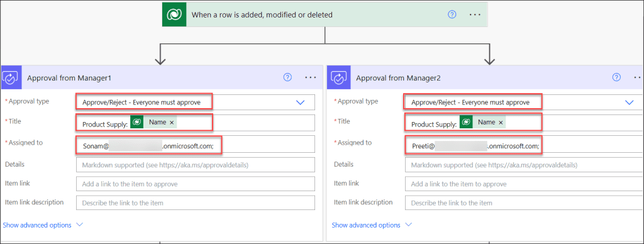Open more options for Approval from Manager1
This screenshot has width=644, height=244.
[x=311, y=77]
